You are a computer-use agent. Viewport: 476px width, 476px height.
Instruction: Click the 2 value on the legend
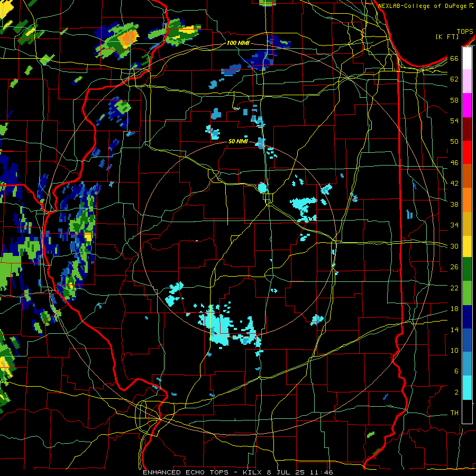(456, 392)
